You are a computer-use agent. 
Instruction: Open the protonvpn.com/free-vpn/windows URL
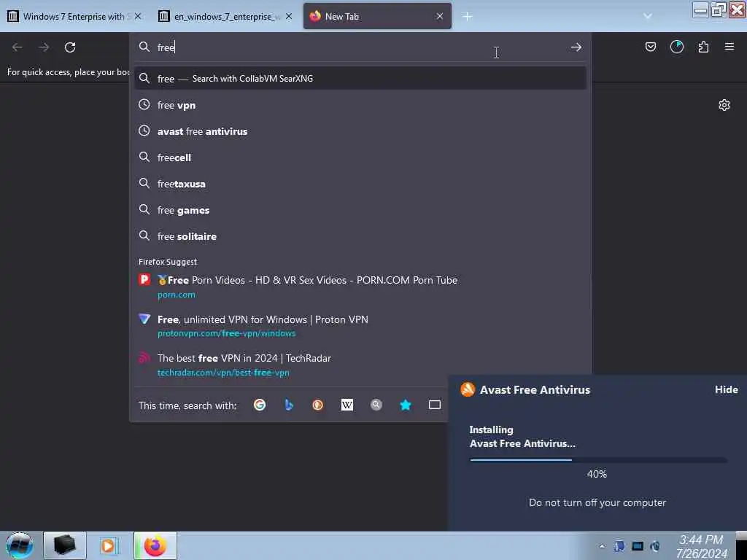click(226, 333)
